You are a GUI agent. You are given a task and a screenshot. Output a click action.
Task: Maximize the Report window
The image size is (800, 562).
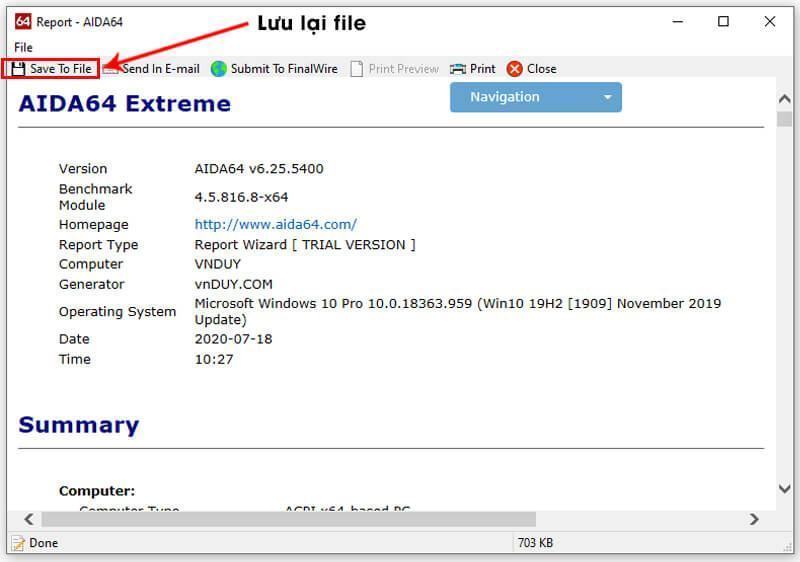[x=723, y=22]
